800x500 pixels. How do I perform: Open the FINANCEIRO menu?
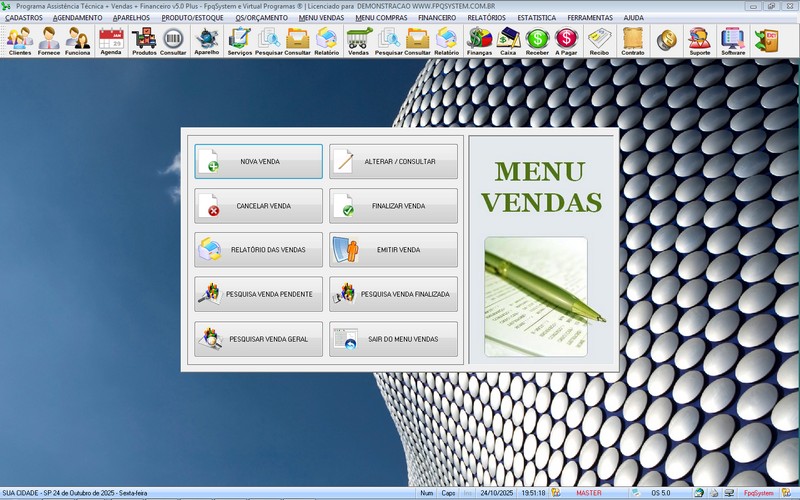tap(437, 17)
